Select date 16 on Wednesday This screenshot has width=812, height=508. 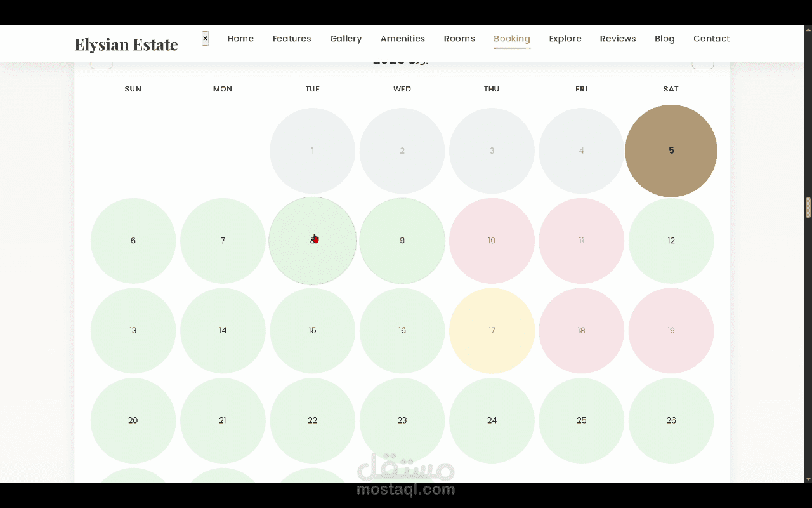coord(402,330)
